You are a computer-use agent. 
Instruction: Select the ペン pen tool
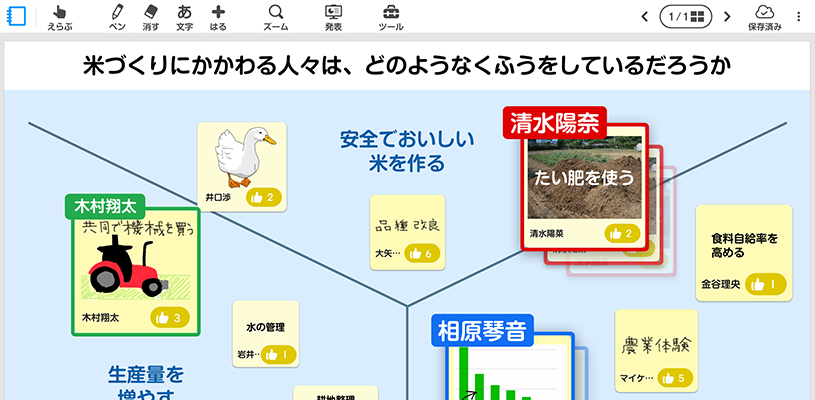click(x=118, y=17)
